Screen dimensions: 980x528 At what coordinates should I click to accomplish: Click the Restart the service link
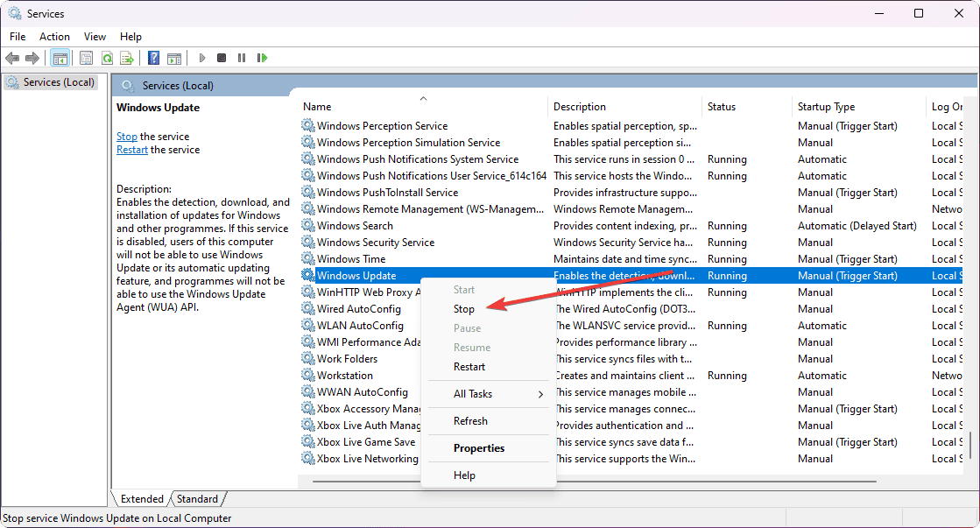coord(131,149)
